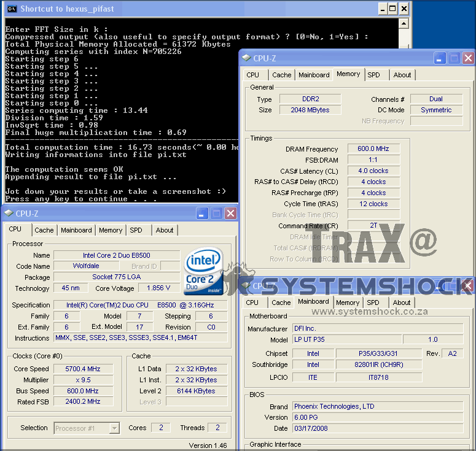476x451 pixels.
Task: Click the Socket 775 LGA package value
Action: pos(117,277)
